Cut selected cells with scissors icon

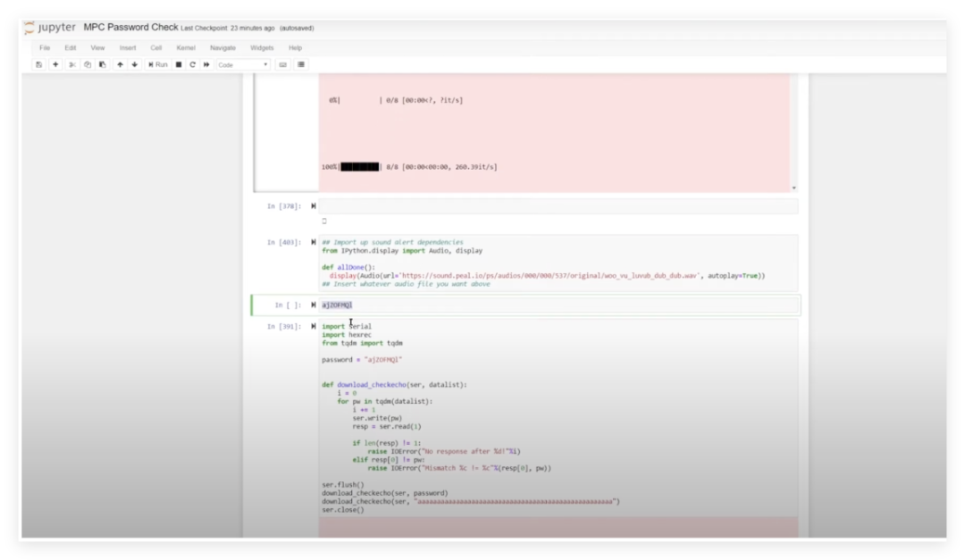pos(72,64)
